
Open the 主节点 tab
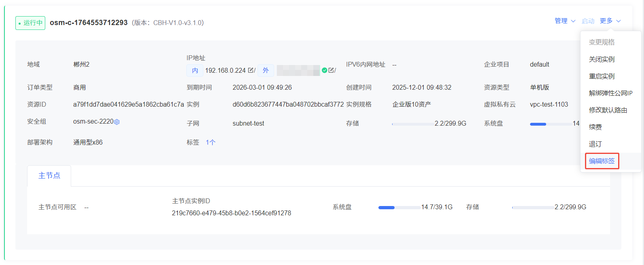[49, 175]
